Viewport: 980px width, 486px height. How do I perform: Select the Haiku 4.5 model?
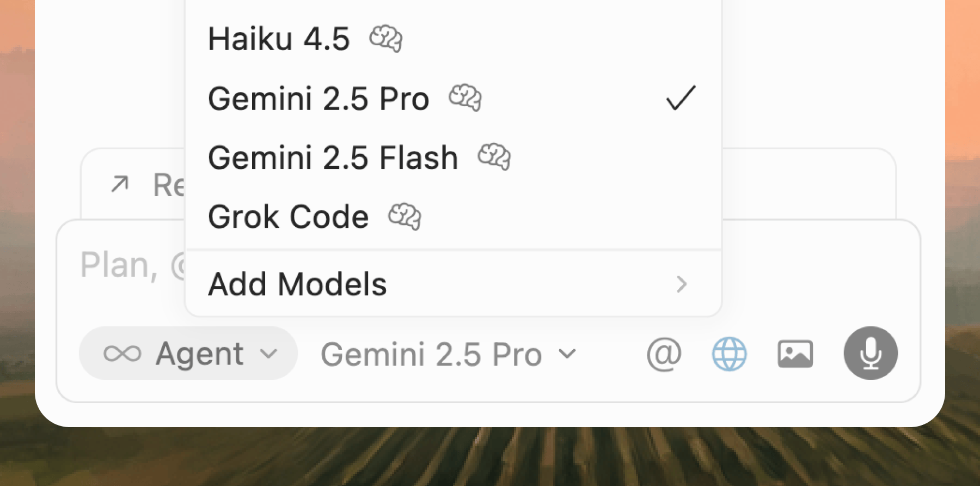pyautogui.click(x=279, y=39)
